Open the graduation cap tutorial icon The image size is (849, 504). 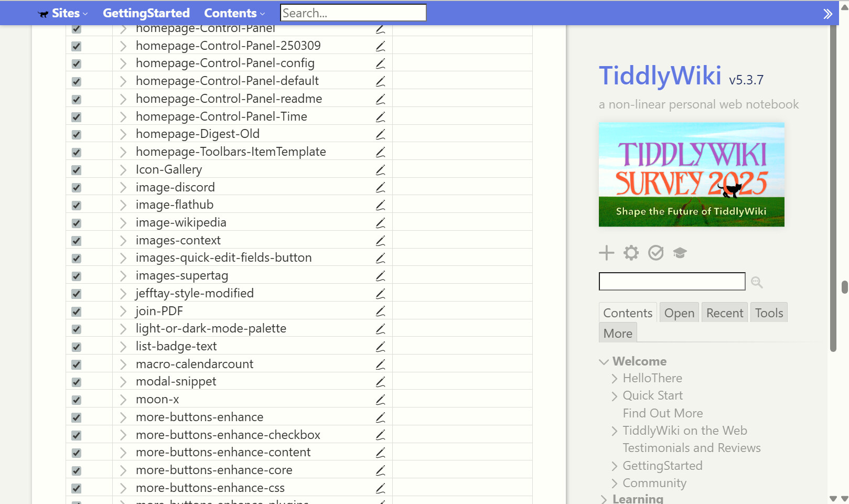(680, 253)
